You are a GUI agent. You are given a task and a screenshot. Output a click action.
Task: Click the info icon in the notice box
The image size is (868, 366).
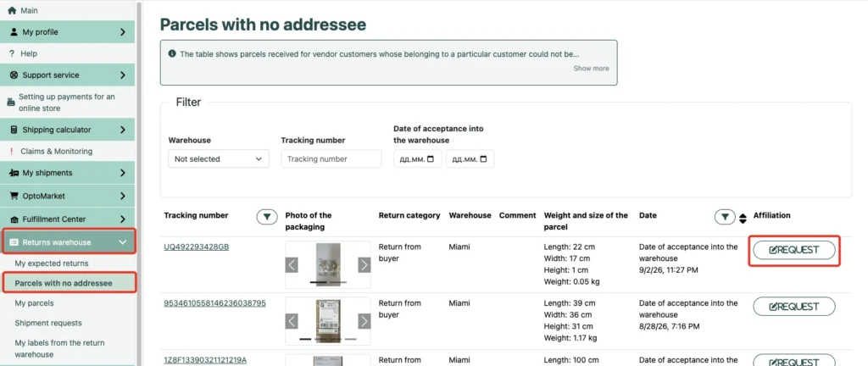pyautogui.click(x=172, y=53)
